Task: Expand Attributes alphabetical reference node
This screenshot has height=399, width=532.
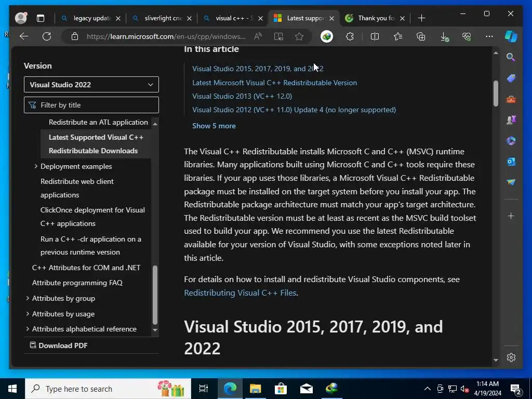Action: tap(28, 329)
